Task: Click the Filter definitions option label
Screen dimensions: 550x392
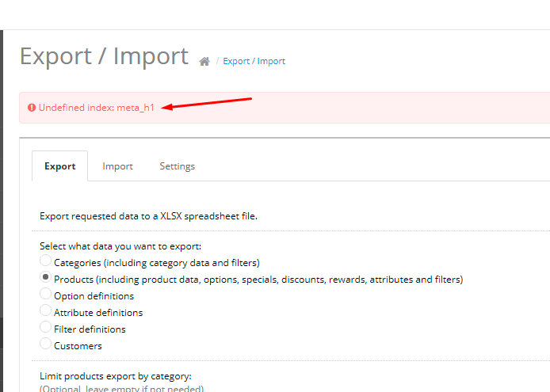Action: click(x=90, y=329)
